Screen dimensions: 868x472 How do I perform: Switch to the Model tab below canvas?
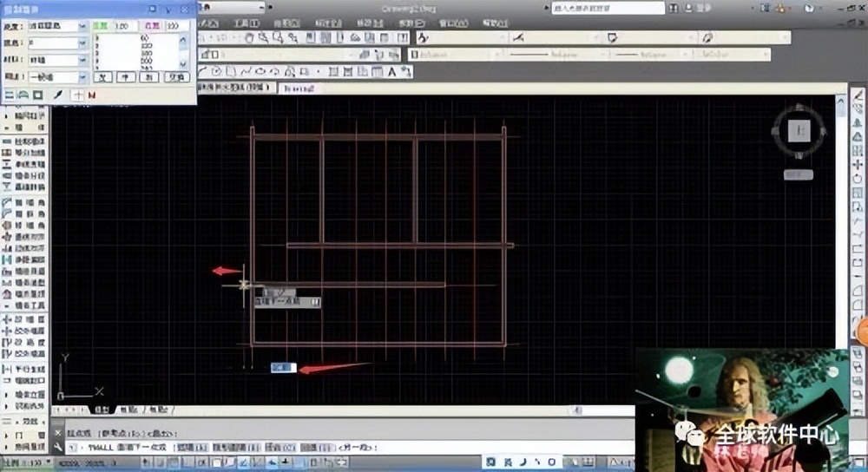(102, 410)
